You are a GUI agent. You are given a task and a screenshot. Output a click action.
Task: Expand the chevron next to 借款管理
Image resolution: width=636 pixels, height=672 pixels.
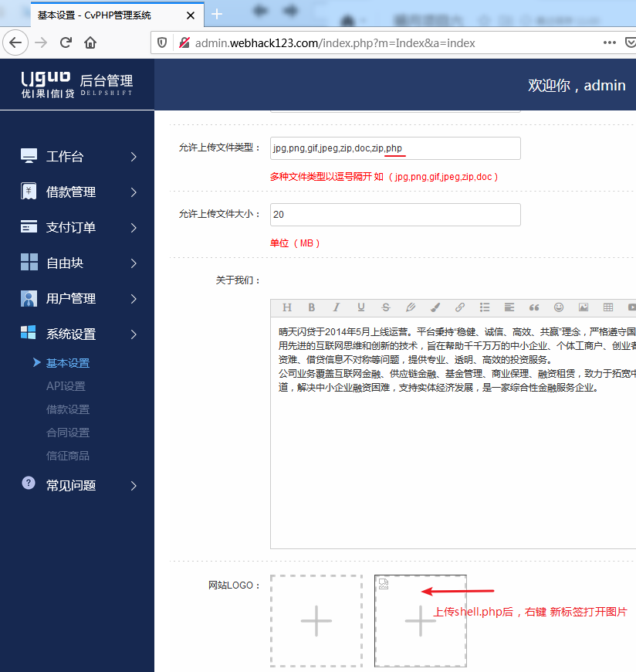[134, 192]
